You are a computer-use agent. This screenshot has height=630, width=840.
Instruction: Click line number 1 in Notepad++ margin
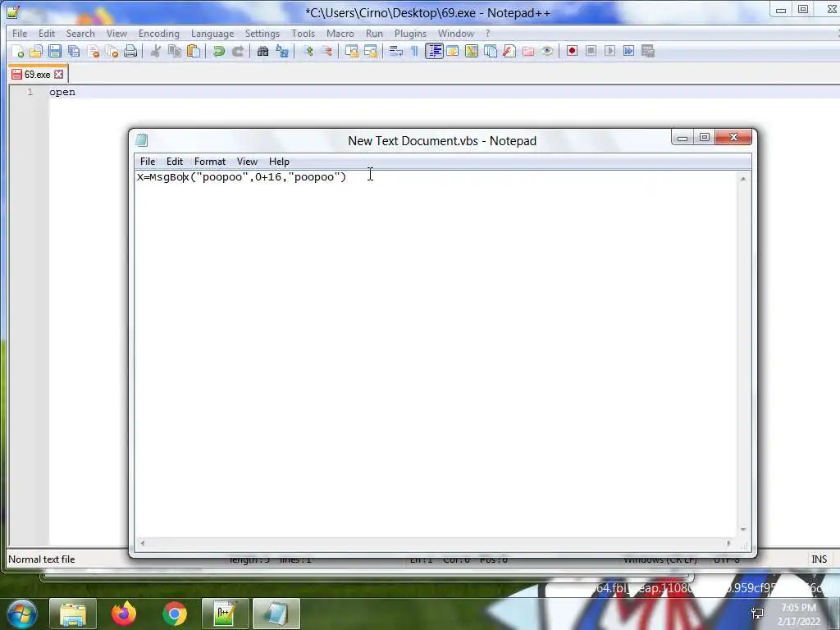(30, 92)
